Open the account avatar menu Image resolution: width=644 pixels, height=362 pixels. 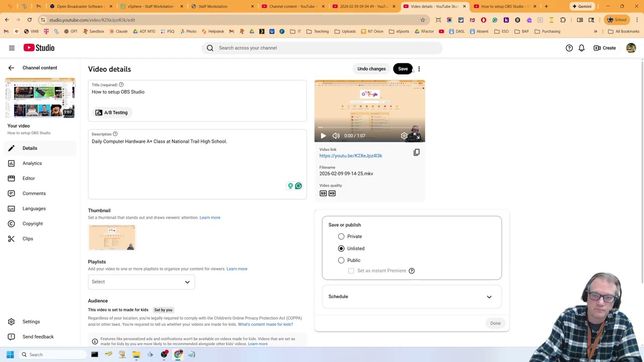pos(631,48)
